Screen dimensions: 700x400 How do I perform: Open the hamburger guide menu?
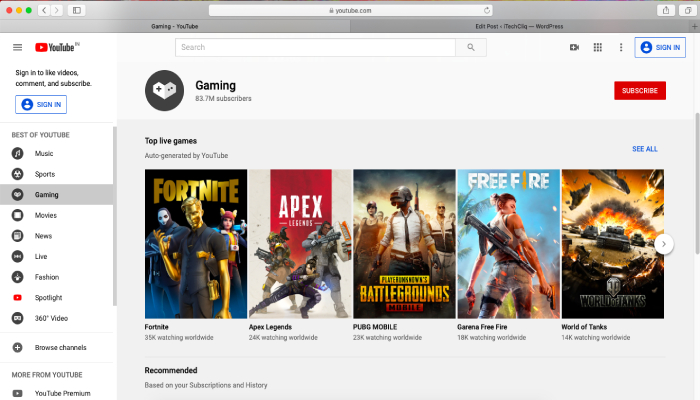pos(17,47)
